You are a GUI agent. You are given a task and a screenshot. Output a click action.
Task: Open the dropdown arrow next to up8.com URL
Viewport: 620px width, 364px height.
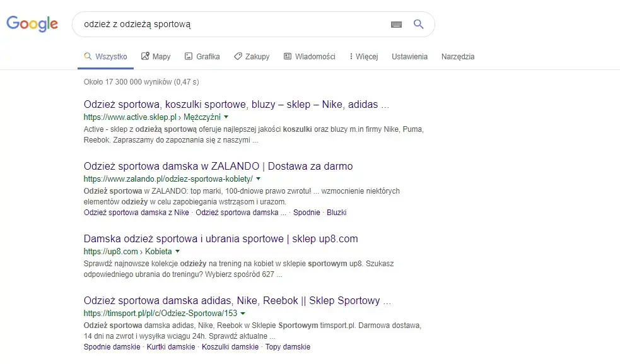tap(177, 250)
